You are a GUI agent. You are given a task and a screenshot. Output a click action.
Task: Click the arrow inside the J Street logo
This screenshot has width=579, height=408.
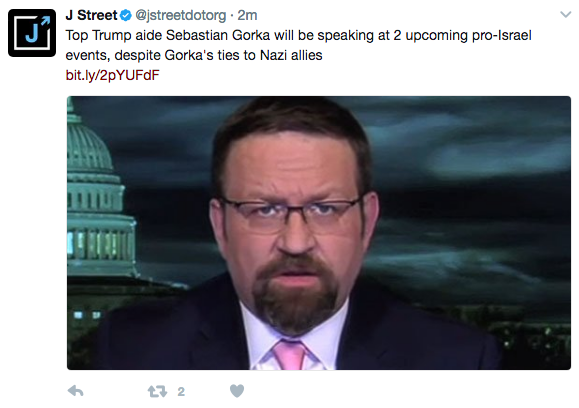tap(45, 21)
